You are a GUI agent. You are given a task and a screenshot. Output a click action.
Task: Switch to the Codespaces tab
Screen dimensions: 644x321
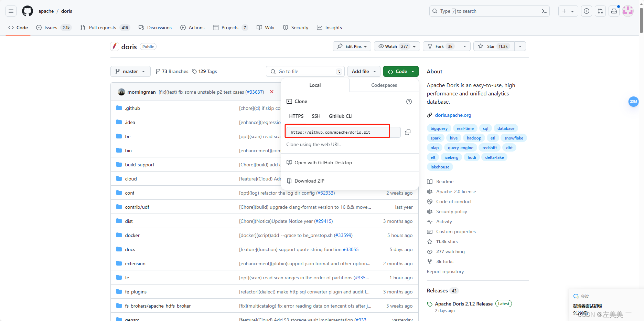[x=384, y=85]
